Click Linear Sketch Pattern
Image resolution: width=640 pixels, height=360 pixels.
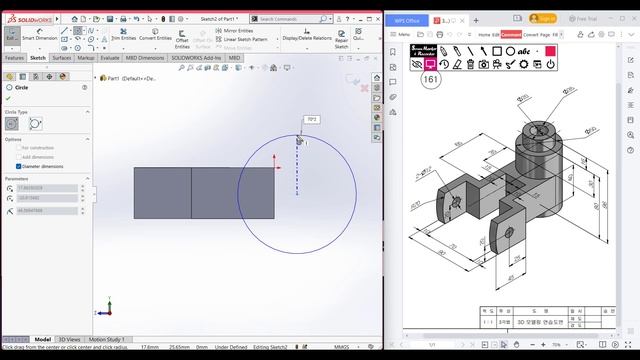pyautogui.click(x=241, y=39)
